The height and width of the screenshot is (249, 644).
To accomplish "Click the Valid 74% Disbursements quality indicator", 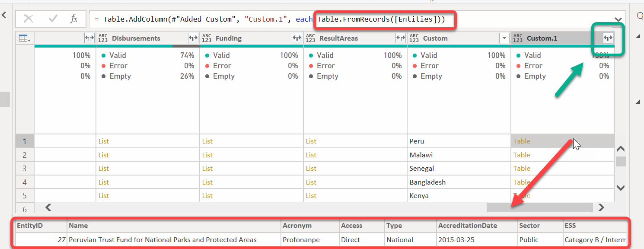I will 148,55.
